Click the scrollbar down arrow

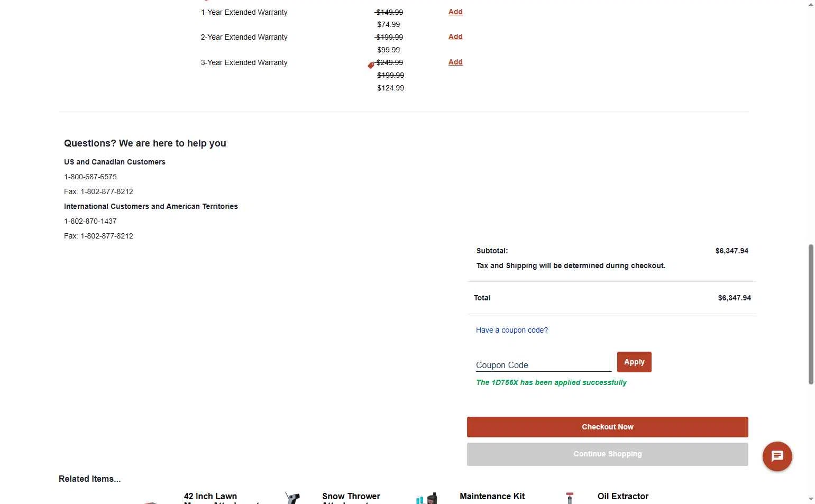coord(811,499)
